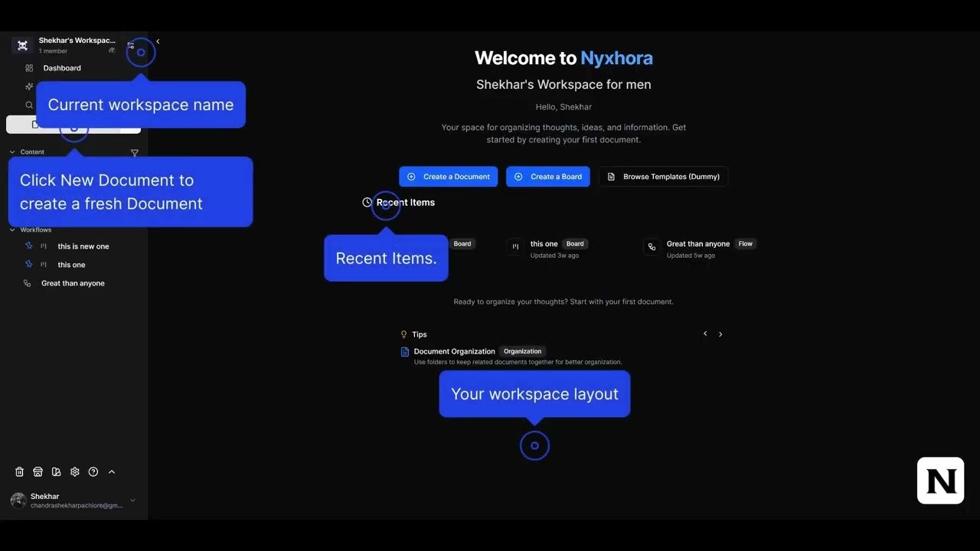
Task: Open Dashboard from the sidebar
Action: [62, 68]
